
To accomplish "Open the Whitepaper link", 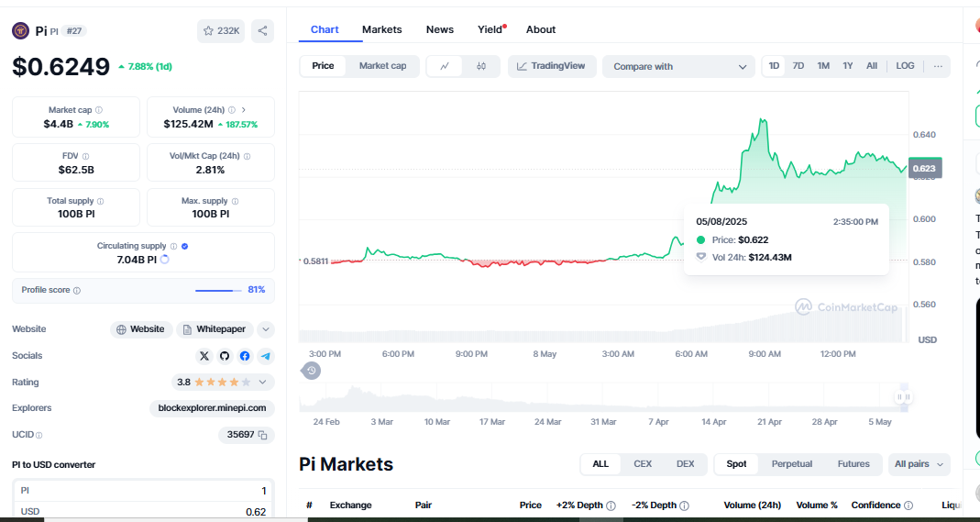I will 215,329.
